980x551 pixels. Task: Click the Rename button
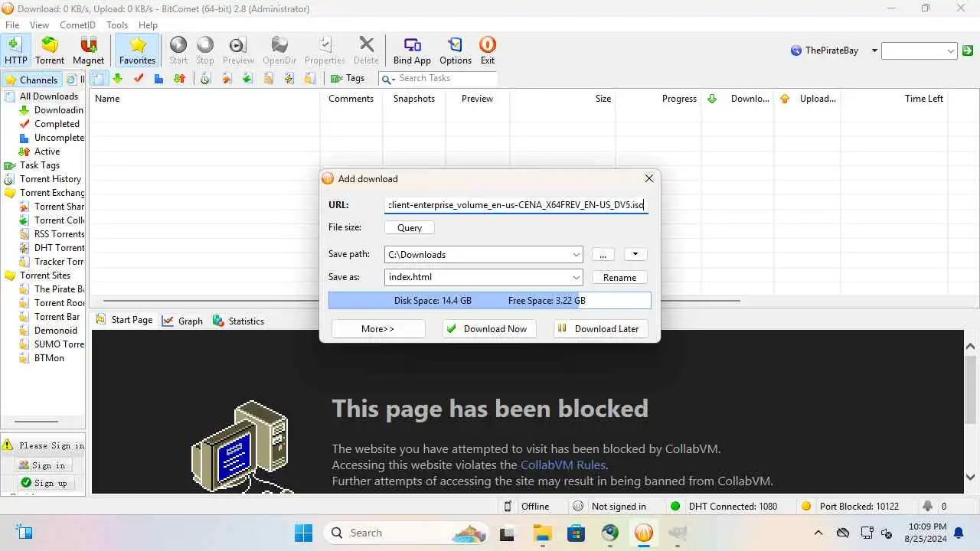(x=619, y=278)
